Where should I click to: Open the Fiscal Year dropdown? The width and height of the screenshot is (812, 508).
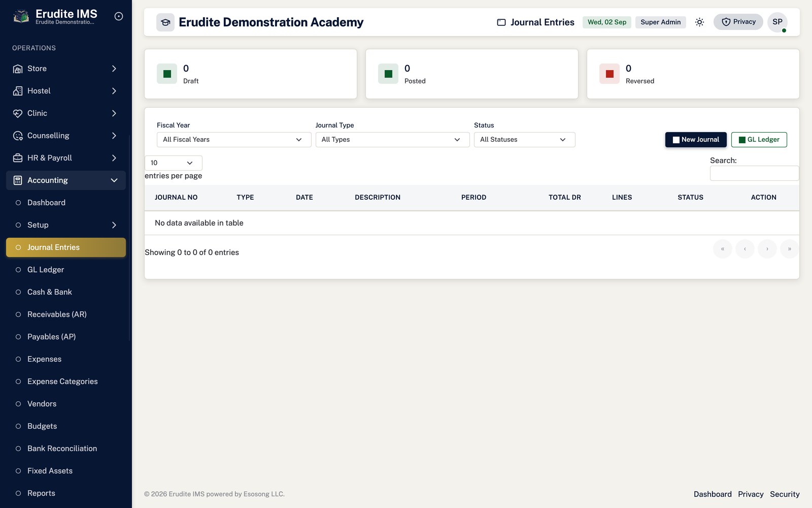click(x=234, y=140)
